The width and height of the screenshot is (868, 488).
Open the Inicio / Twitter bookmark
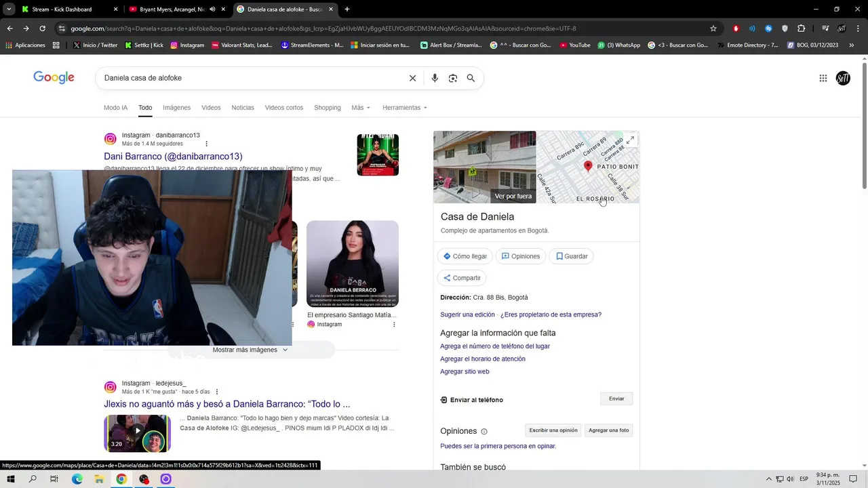pos(95,45)
